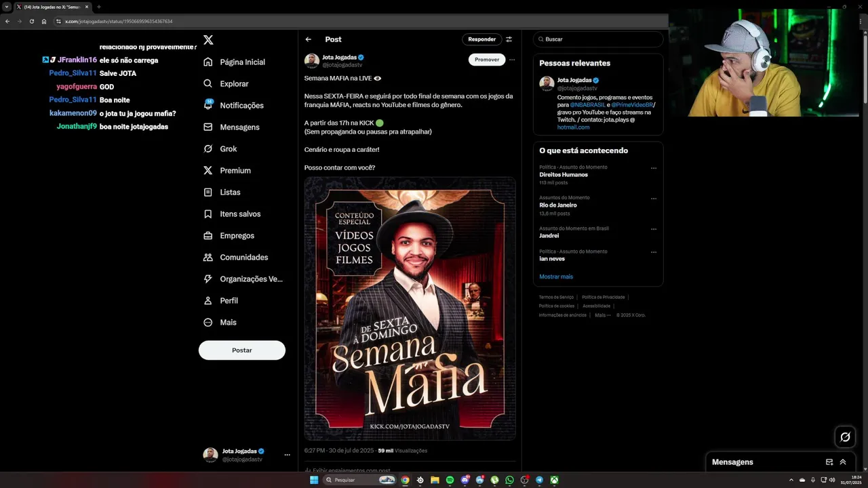Open tab search dropdown at top left

pyautogui.click(x=7, y=7)
